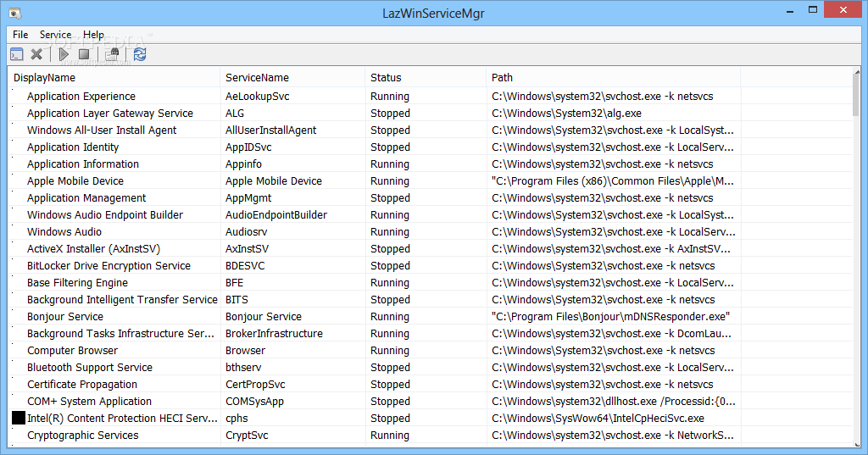Click the scrollbar up arrow
This screenshot has height=455, width=868.
(x=857, y=71)
